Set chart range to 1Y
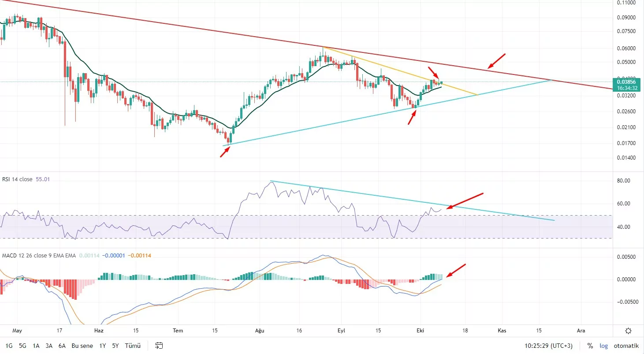This screenshot has width=644, height=354. pyautogui.click(x=102, y=346)
